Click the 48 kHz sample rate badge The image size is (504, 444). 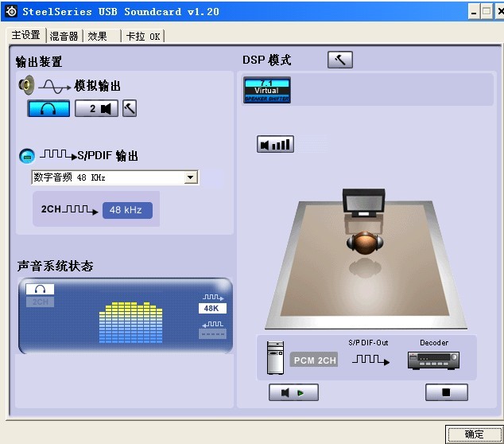tap(127, 210)
